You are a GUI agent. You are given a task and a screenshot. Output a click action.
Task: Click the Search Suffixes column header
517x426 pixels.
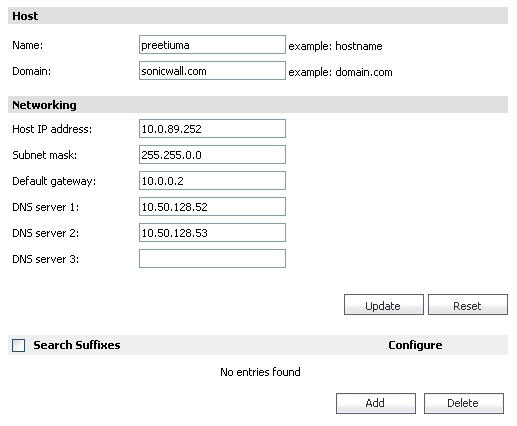tap(77, 345)
